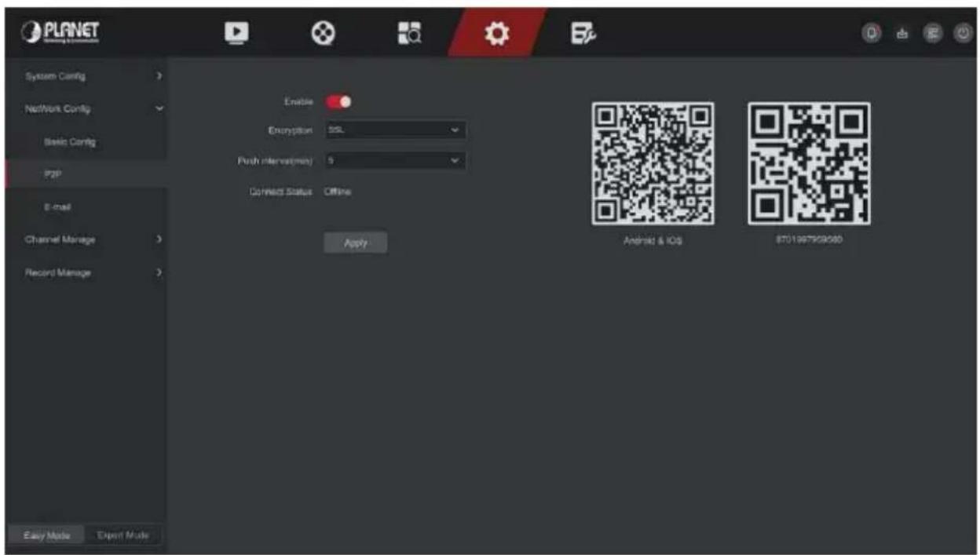Viewport: 980px width, 555px height.
Task: Click the Android & iOS QR code
Action: pos(653,163)
